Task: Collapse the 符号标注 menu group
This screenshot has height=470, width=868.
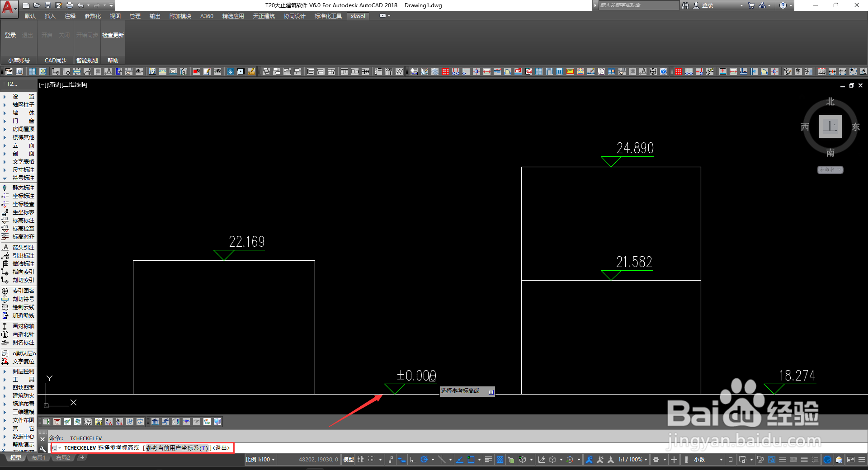Action: (x=18, y=178)
